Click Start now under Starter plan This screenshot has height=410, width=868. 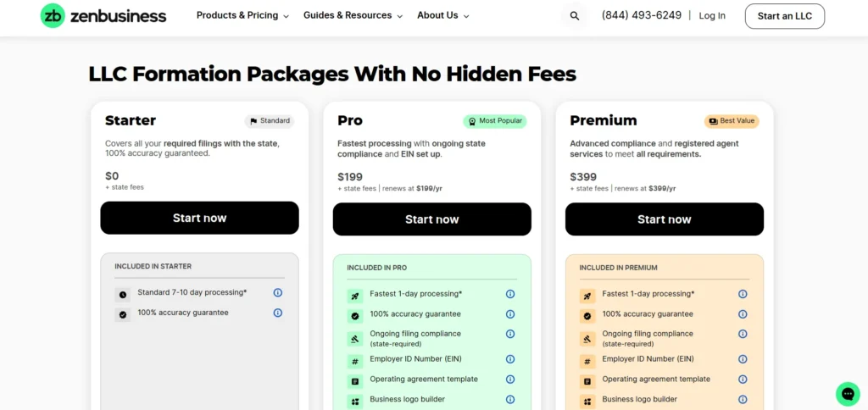pos(199,218)
